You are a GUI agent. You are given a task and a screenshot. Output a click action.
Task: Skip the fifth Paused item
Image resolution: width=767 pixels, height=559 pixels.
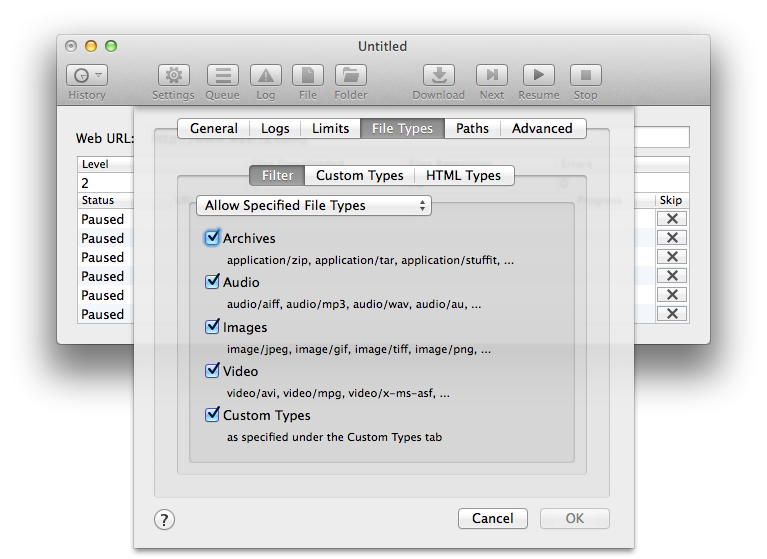point(672,294)
